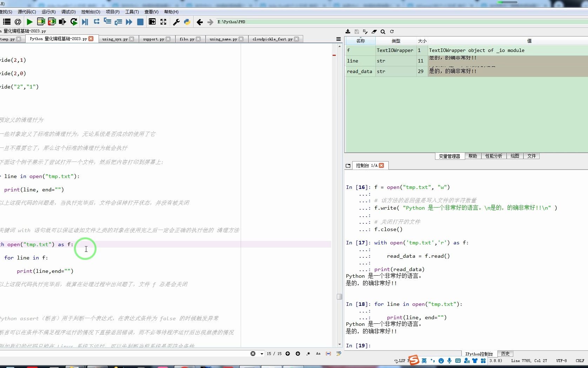Open the outline list icon in toolbar
The width and height of the screenshot is (588, 368).
pyautogui.click(x=7, y=22)
